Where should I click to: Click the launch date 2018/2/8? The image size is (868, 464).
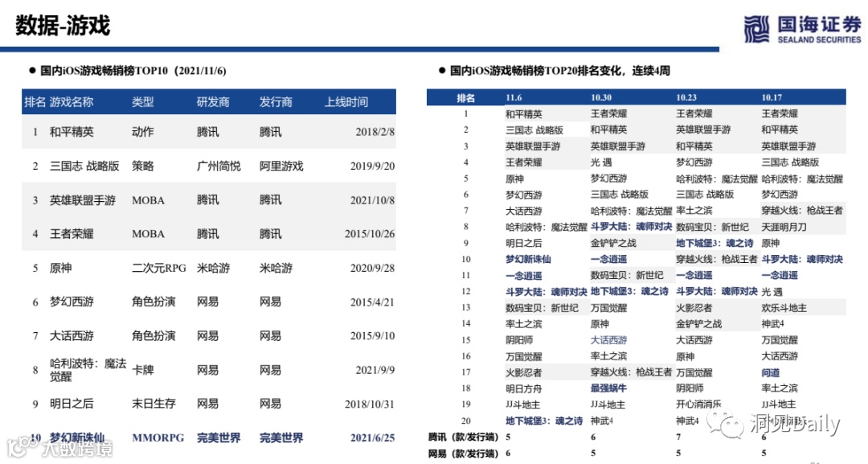click(375, 132)
